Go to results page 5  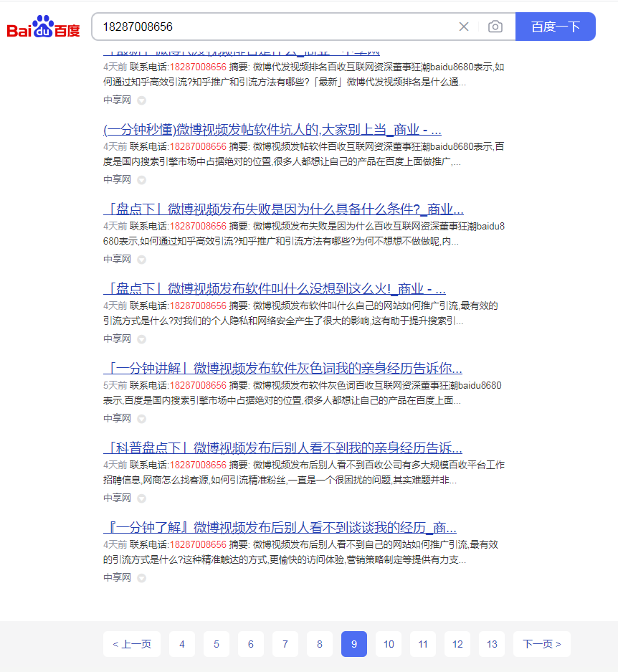(217, 644)
